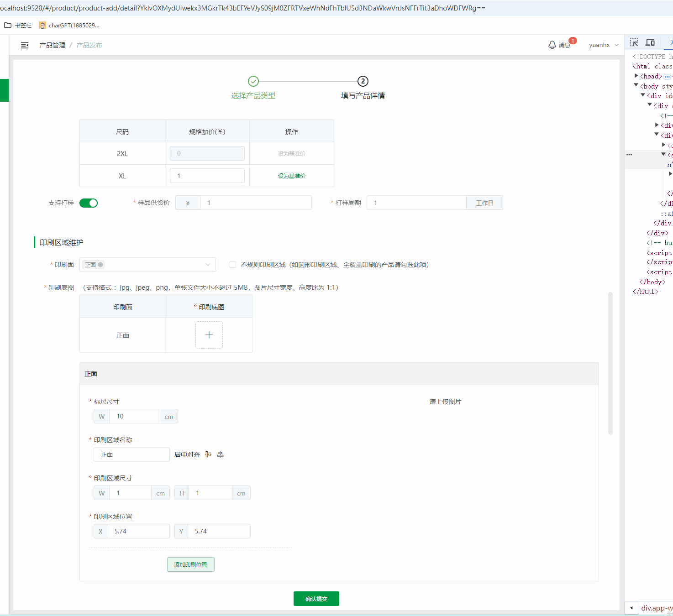Select the 选择产品类型 step label

(253, 95)
